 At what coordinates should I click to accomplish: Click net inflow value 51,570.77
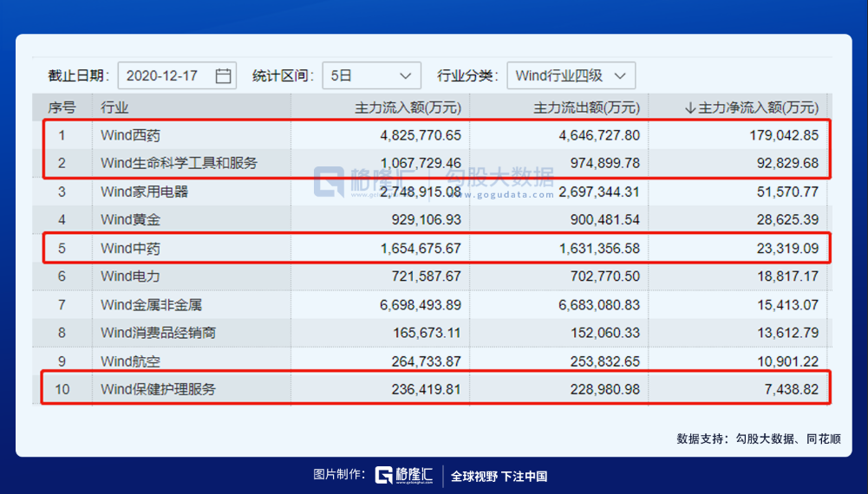click(x=787, y=192)
